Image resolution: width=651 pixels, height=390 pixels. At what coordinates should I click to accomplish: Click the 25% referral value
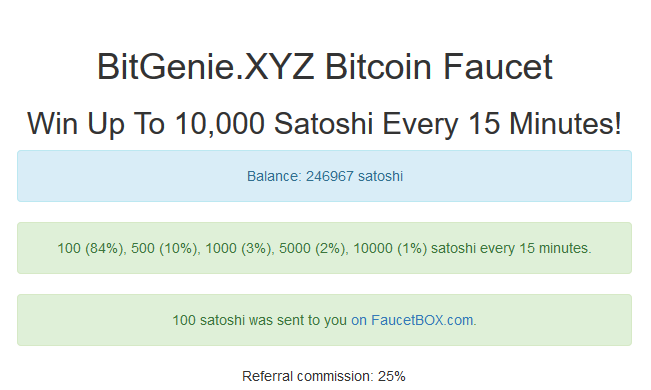[x=392, y=376]
